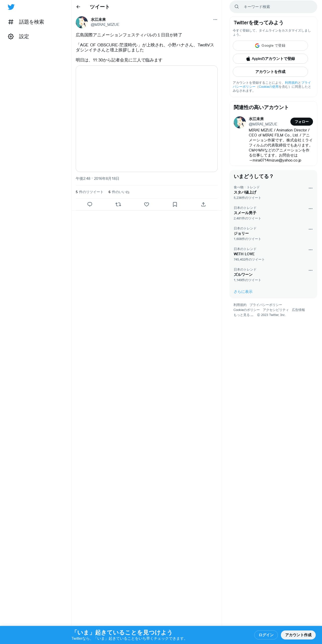Click Appleのアカウントで登録 button
The height and width of the screenshot is (644, 322).
click(270, 59)
